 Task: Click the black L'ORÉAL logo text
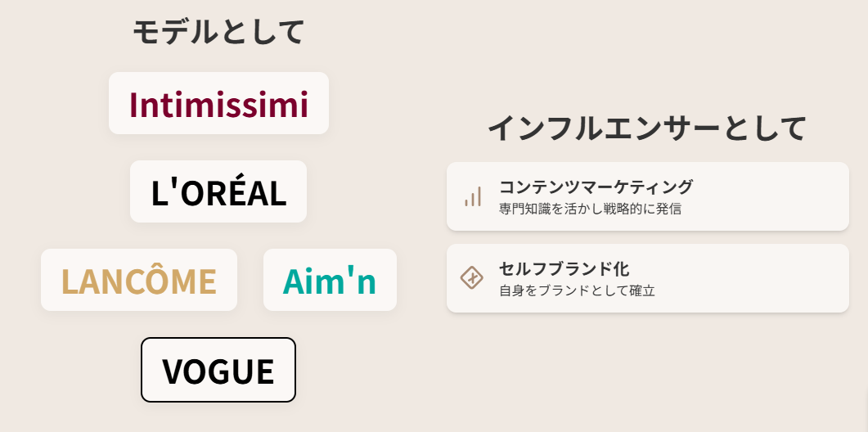pyautogui.click(x=218, y=193)
